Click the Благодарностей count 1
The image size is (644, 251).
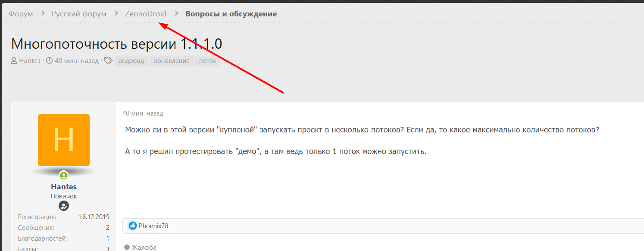(108, 238)
